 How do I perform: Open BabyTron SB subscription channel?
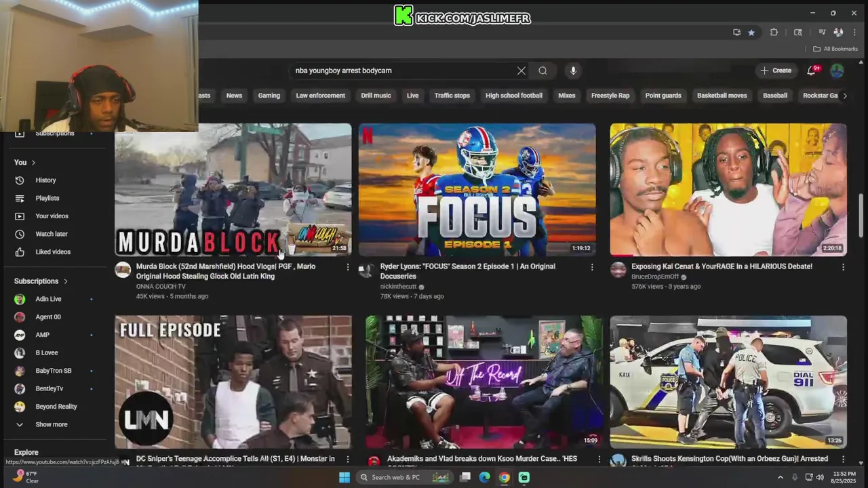(x=53, y=371)
